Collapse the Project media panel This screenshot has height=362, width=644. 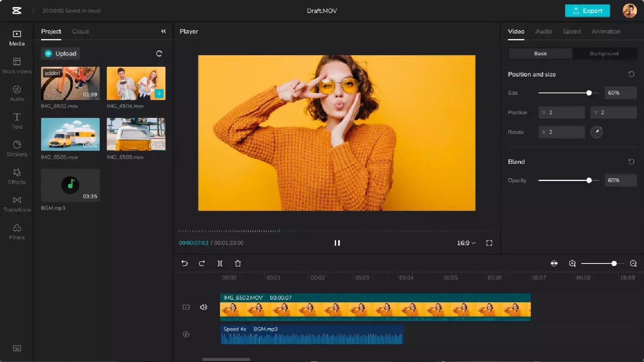point(163,31)
